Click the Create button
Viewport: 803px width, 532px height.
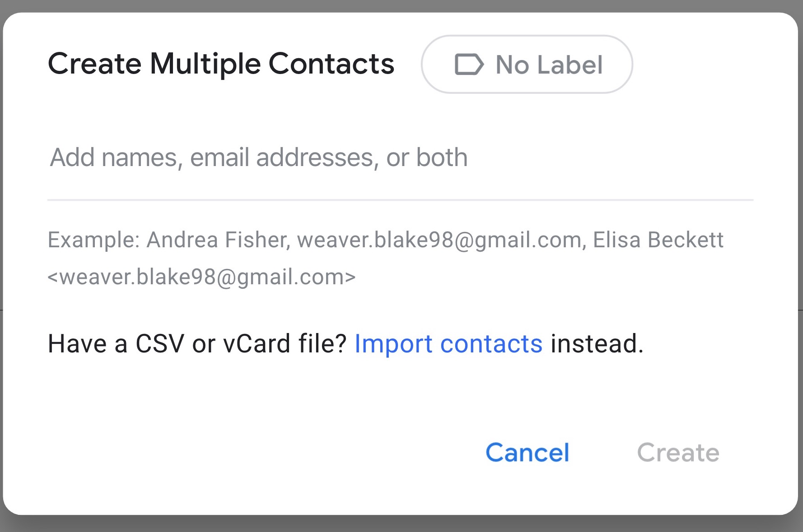[678, 452]
